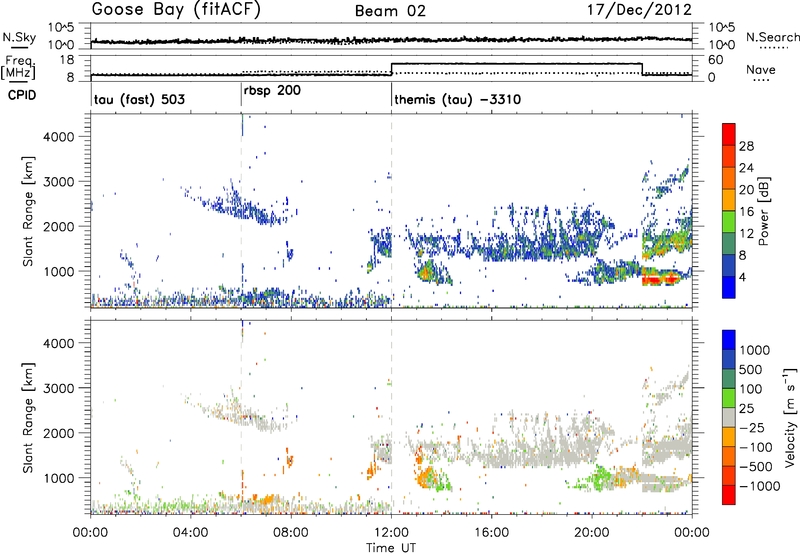Click the '4000' tick on the power panel
The image size is (800, 554).
(59, 137)
